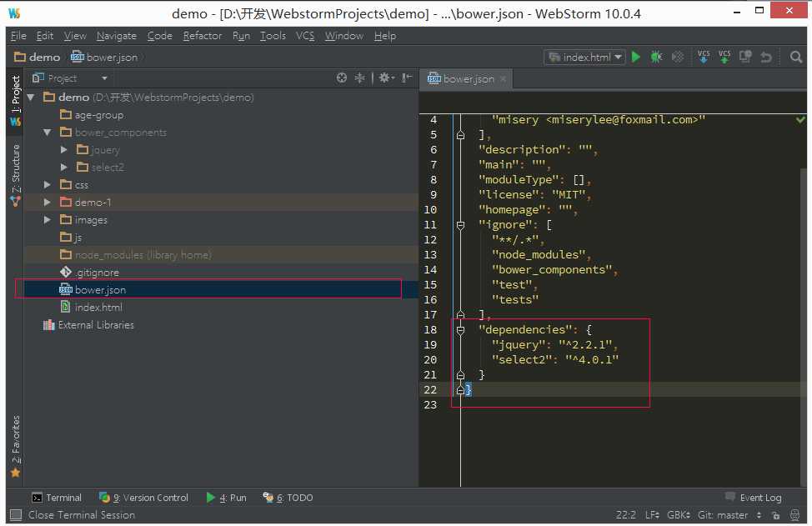Open Project panel settings gear
Viewport: 812px width, 526px height.
click(386, 78)
